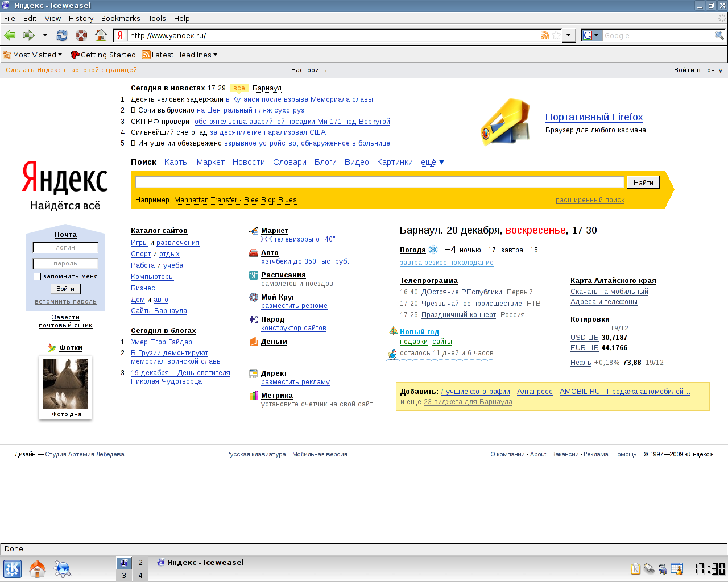Switch to the 'Картинки' search tab

pos(395,162)
